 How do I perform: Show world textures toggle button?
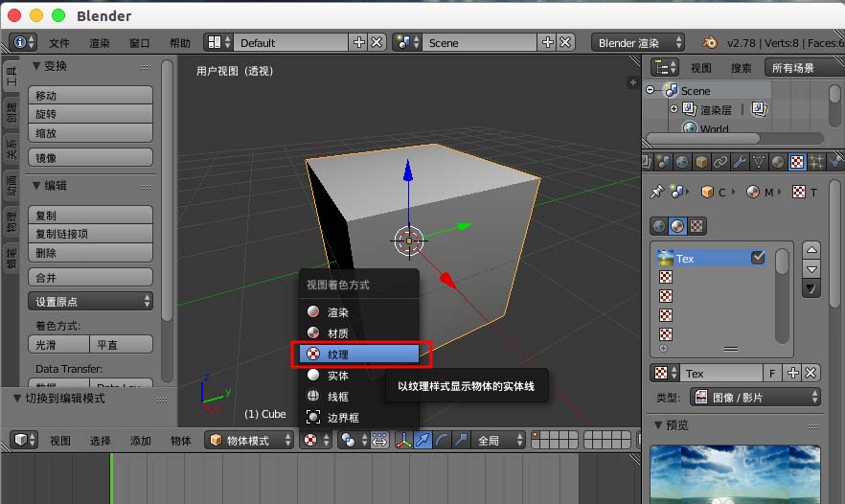(659, 226)
